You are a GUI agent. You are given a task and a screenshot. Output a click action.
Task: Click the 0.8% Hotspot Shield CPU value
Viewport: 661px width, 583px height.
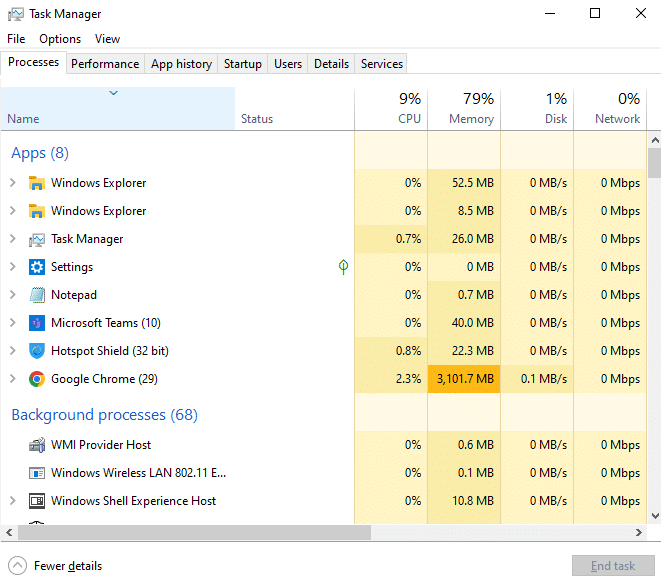coord(408,351)
